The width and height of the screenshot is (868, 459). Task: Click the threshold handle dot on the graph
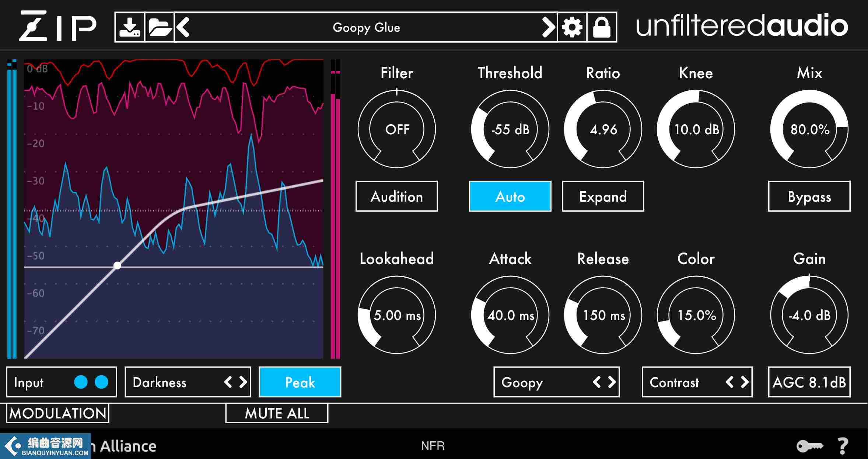[x=117, y=265]
